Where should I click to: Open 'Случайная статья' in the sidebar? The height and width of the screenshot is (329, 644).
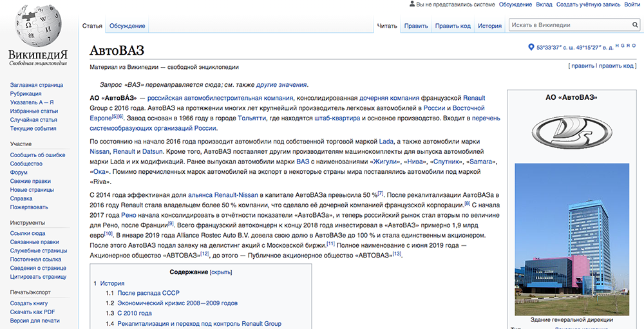(33, 120)
